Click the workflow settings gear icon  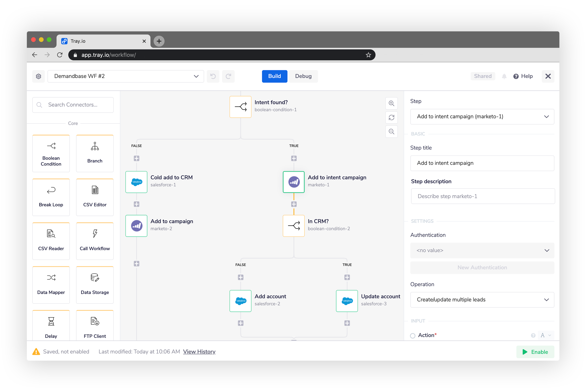pos(38,76)
